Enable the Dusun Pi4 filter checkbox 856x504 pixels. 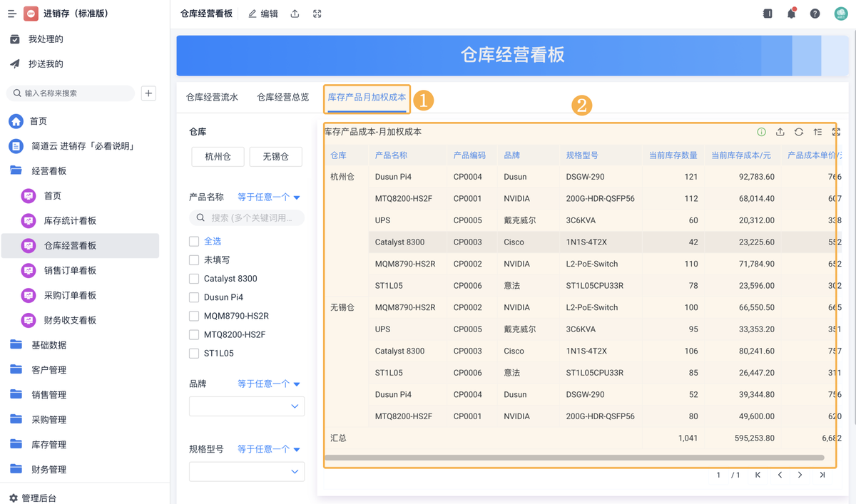tap(194, 297)
